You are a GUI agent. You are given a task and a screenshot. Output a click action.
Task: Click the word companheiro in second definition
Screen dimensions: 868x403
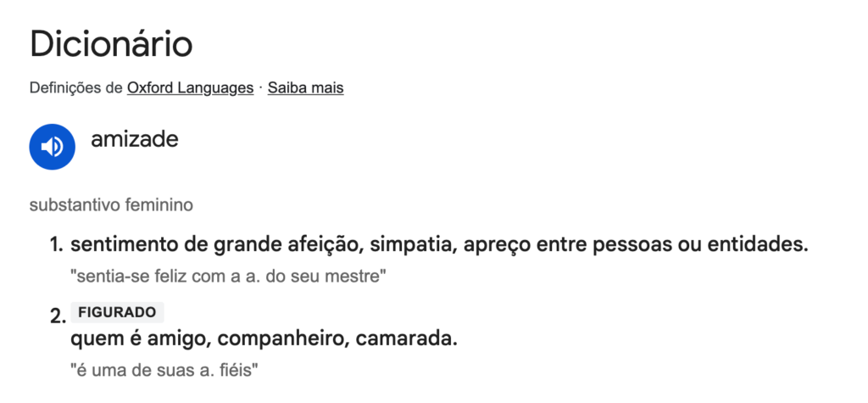coord(284,339)
